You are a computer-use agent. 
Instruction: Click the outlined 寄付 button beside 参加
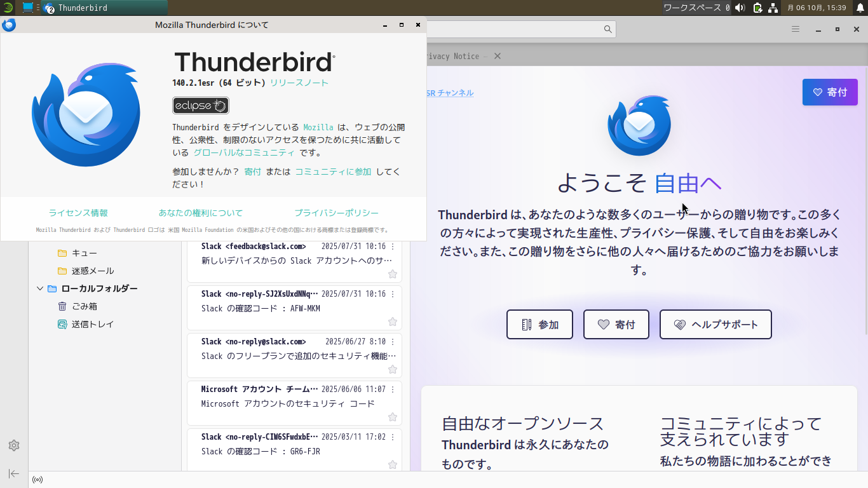pyautogui.click(x=616, y=325)
